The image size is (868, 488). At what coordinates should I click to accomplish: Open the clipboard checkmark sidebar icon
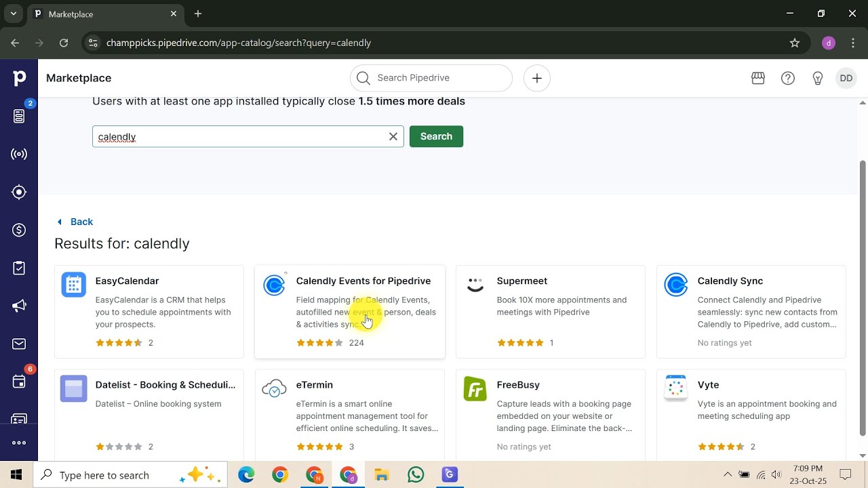coord(19,268)
